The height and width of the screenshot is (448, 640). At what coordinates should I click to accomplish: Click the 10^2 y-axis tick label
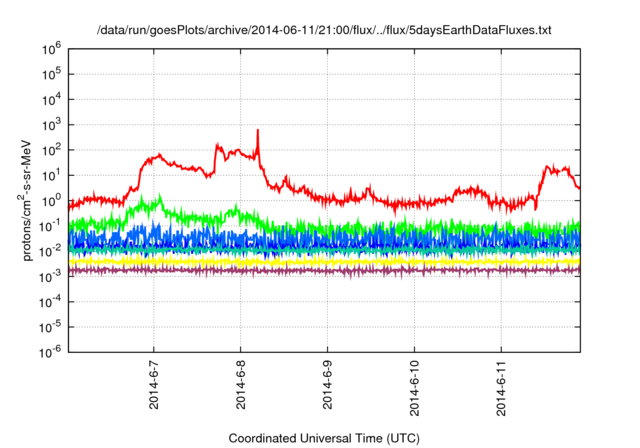52,150
